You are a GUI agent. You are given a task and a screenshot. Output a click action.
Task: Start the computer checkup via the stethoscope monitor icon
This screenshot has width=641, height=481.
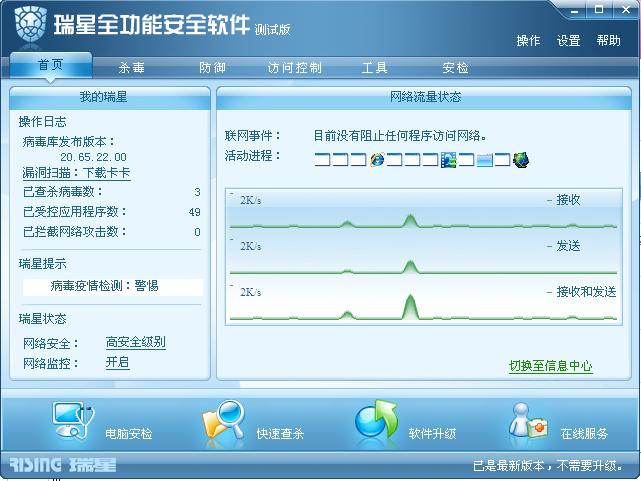73,421
